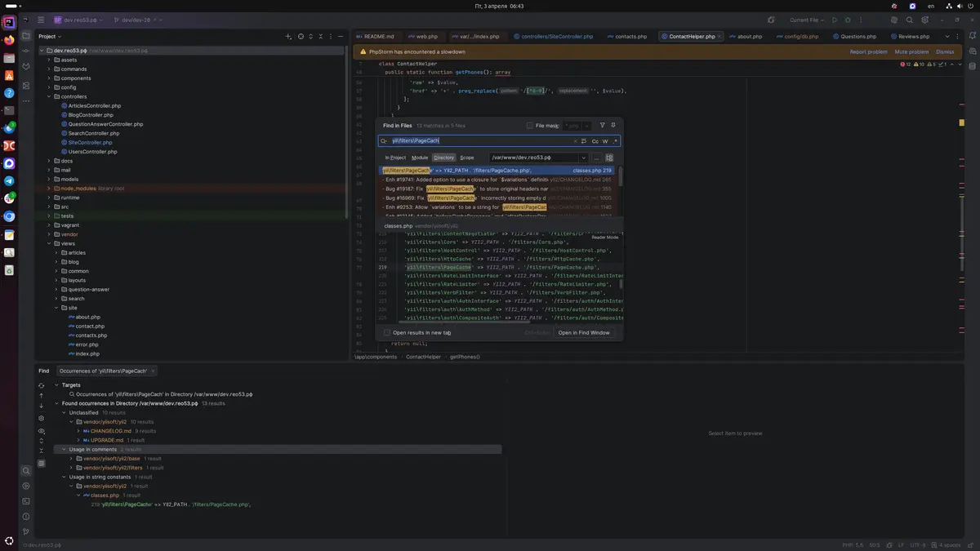The image size is (980, 551).
Task: Expand CHANGELOG.md results in Find panel
Action: (x=78, y=431)
